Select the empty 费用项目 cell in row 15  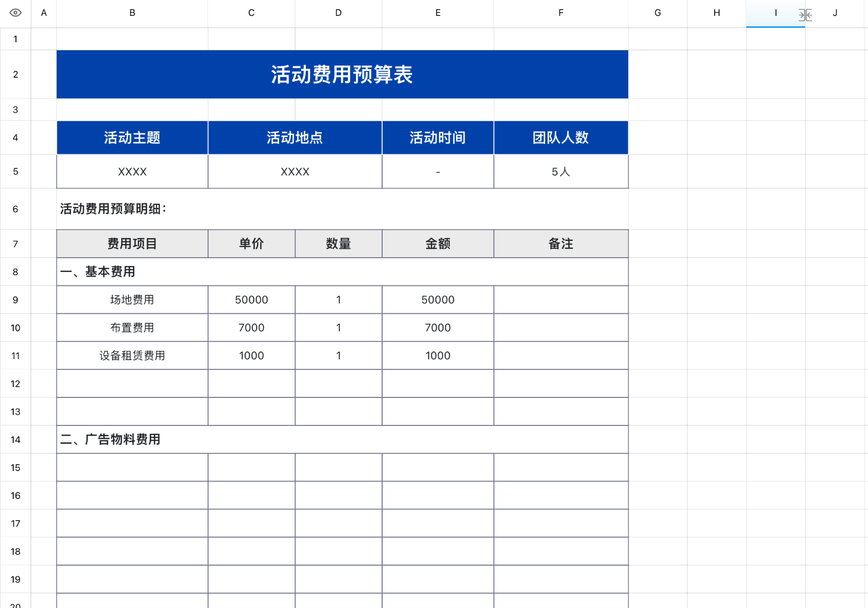coord(132,468)
